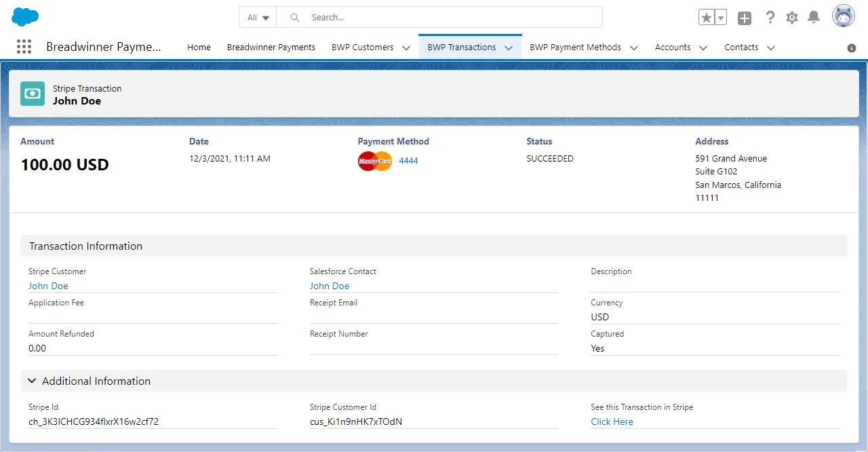This screenshot has width=868, height=452.
Task: Open the Setup gear icon
Action: pyautogui.click(x=792, y=18)
